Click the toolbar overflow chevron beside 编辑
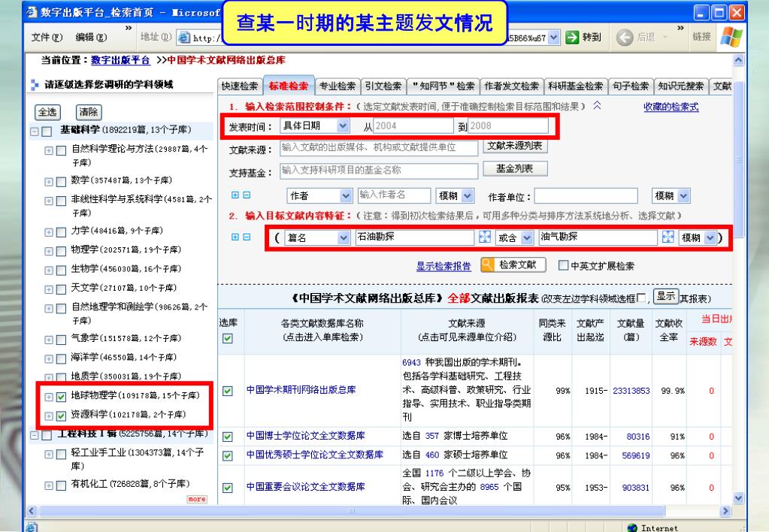The height and width of the screenshot is (532, 769). [129, 28]
